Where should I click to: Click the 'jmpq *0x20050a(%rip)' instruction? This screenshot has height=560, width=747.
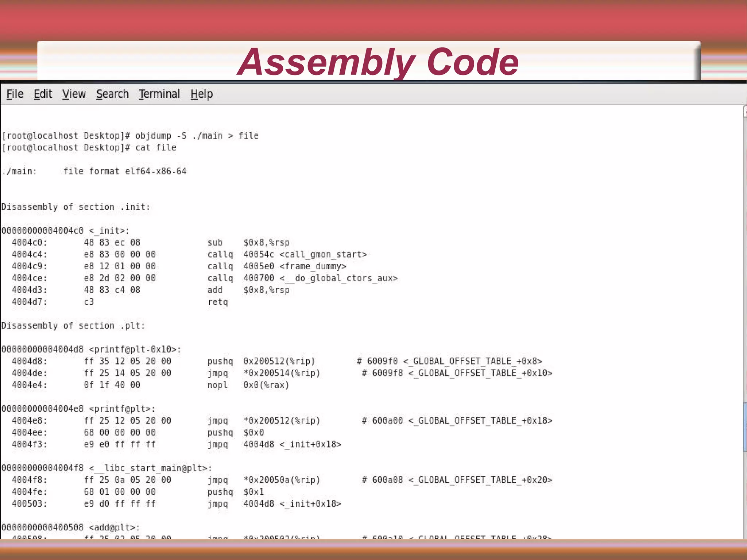(x=264, y=480)
